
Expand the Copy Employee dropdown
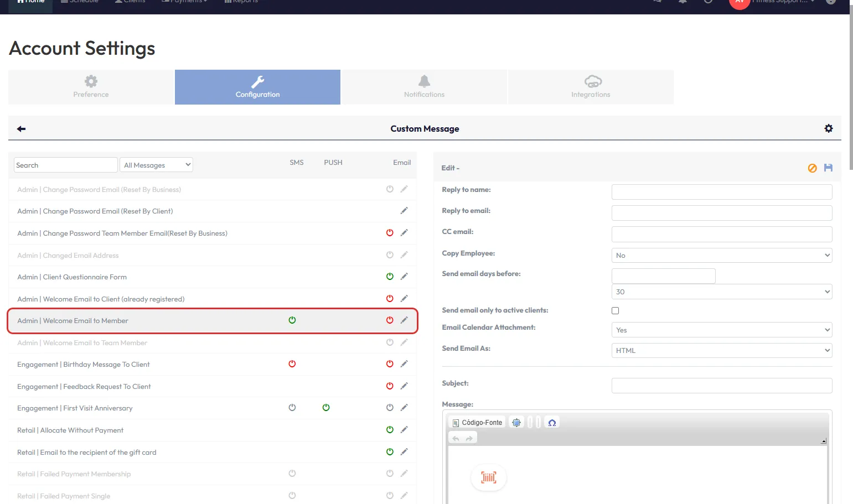click(721, 256)
